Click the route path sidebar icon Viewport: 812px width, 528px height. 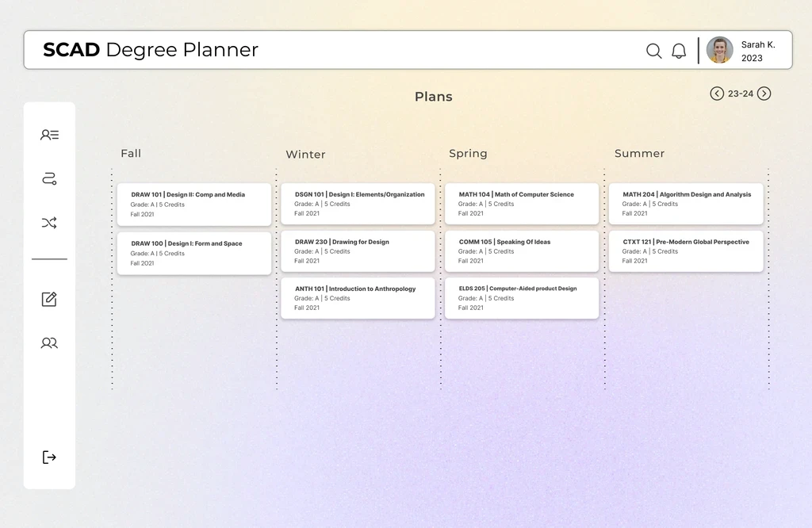(x=49, y=179)
